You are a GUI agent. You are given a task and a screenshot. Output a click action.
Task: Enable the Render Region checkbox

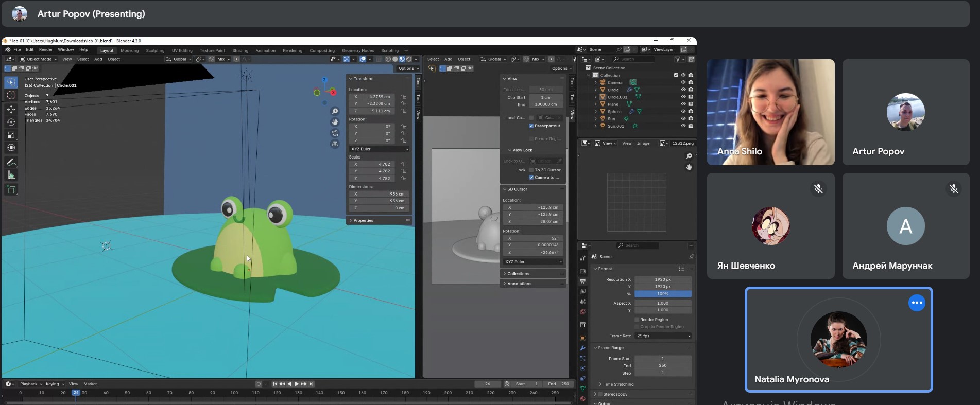pyautogui.click(x=637, y=320)
